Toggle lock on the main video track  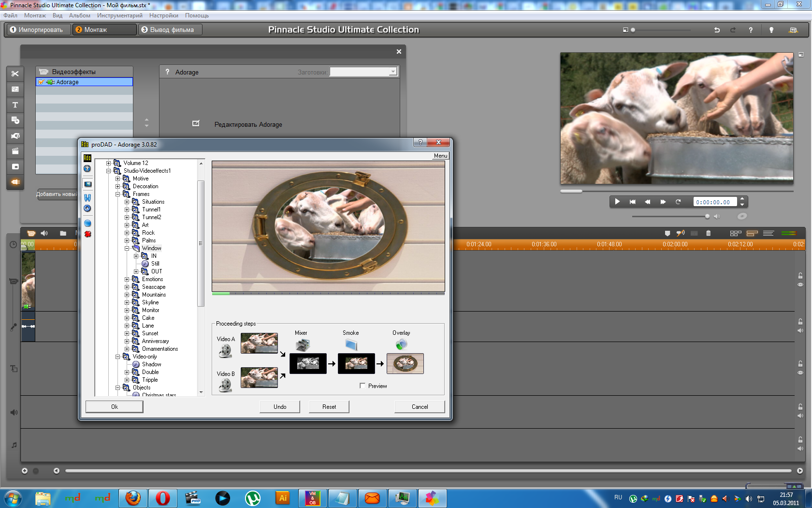coord(800,275)
